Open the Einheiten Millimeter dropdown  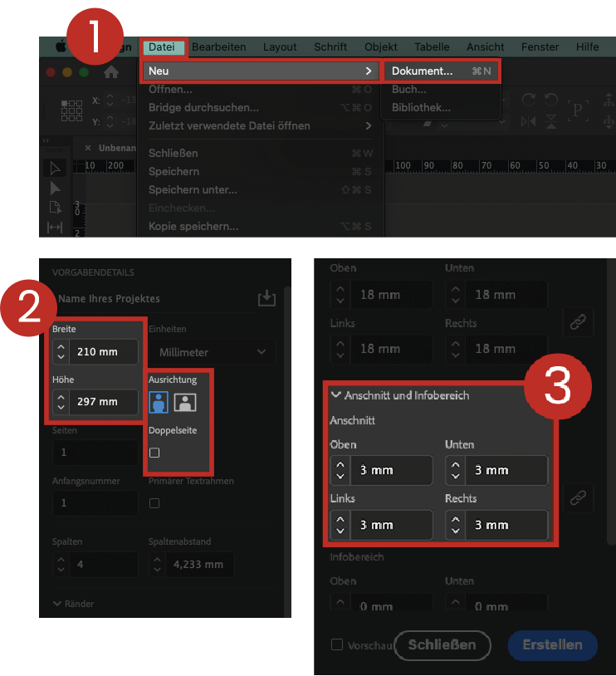pos(212,352)
